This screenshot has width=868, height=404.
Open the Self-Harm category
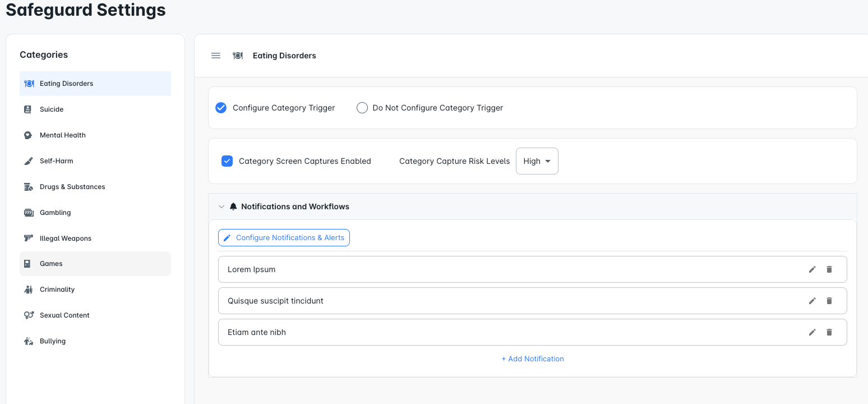pyautogui.click(x=95, y=161)
